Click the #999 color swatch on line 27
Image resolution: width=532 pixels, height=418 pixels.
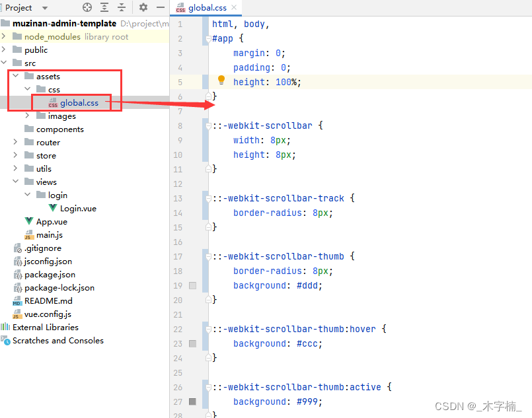(x=192, y=401)
